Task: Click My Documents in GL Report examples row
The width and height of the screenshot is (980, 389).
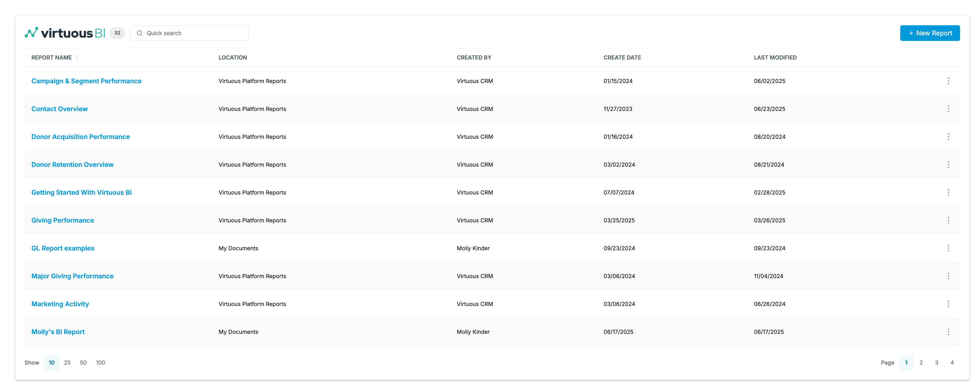Action: [x=238, y=248]
